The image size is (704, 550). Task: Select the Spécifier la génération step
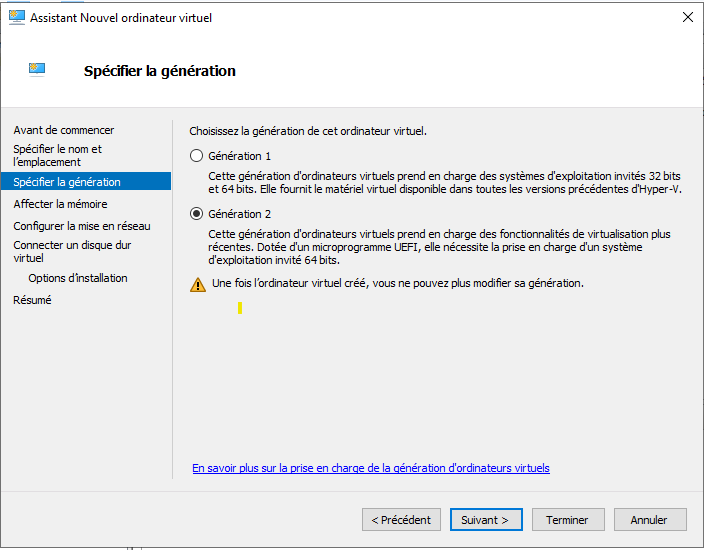(67, 182)
